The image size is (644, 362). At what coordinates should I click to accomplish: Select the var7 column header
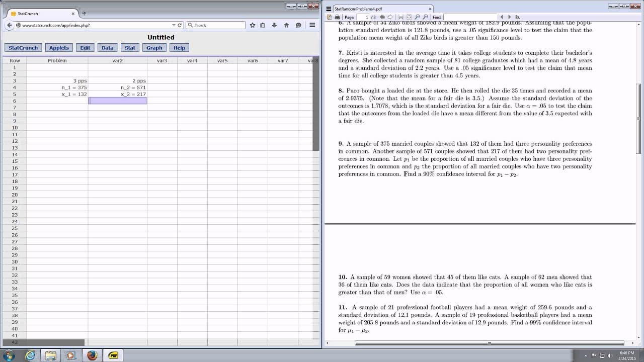point(283,60)
